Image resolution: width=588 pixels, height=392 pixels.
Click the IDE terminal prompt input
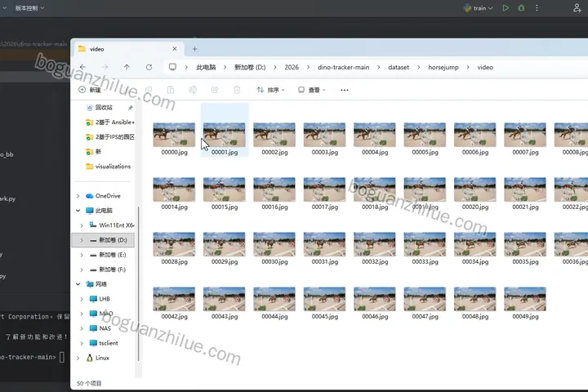click(x=62, y=357)
